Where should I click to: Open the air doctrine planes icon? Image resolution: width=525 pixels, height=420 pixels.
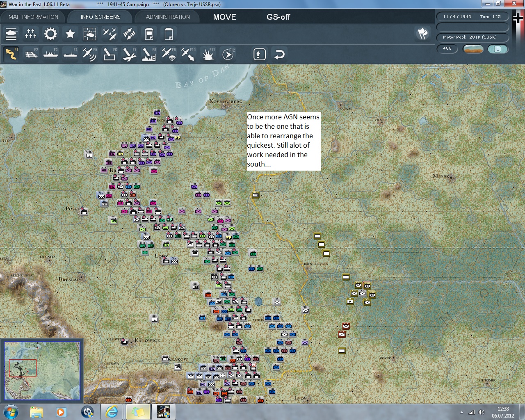(x=110, y=34)
